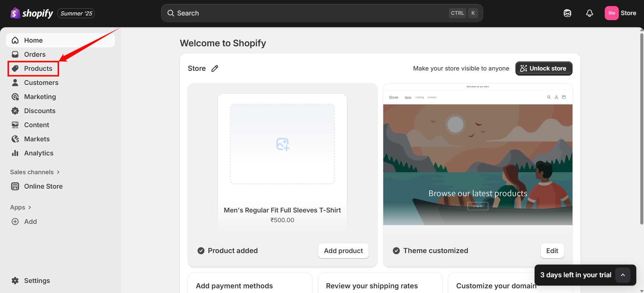Open Settings in the sidebar

click(x=60, y=281)
